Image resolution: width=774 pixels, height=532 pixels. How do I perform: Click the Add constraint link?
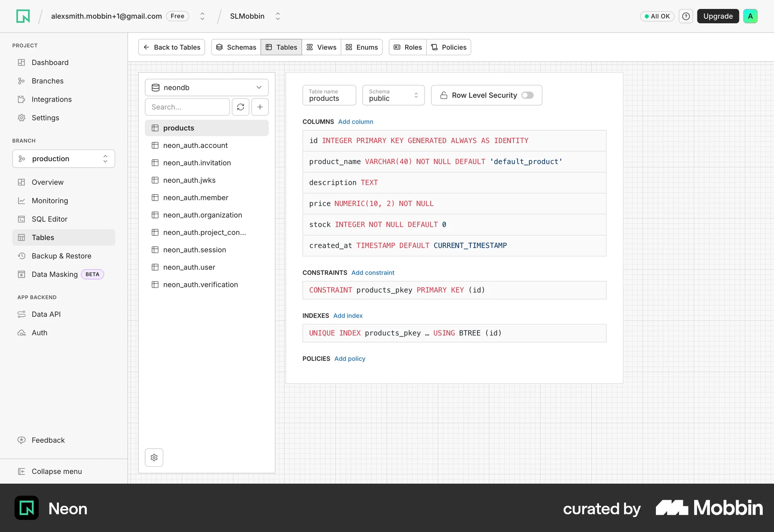pyautogui.click(x=373, y=273)
